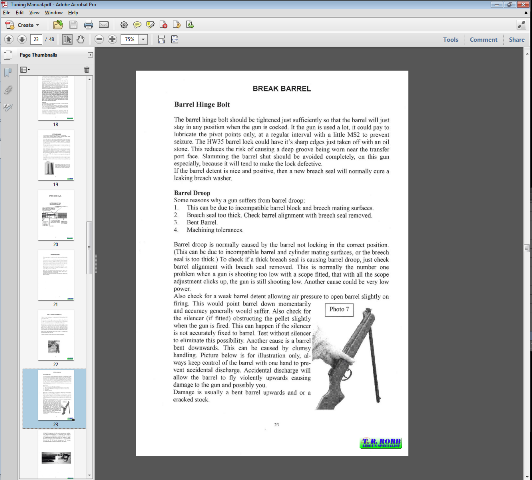532x480 pixels.
Task: Open the thumbnails options menu dropdown
Action: tap(25, 70)
